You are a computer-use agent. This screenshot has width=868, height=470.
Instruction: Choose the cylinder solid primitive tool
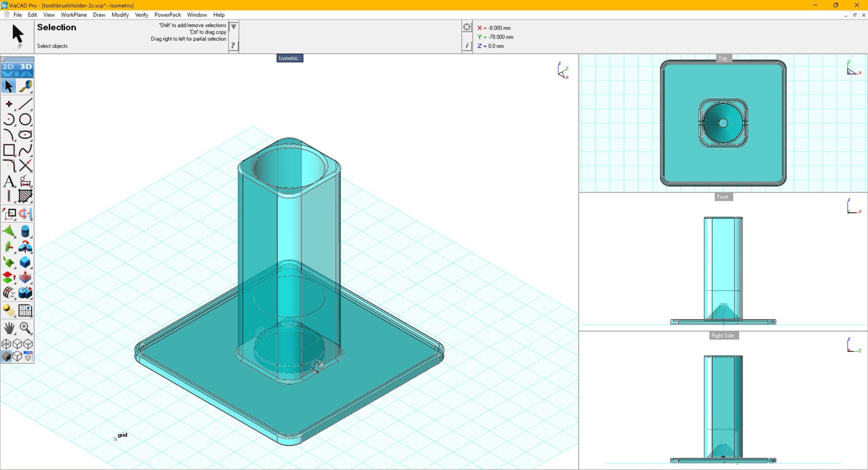[25, 231]
